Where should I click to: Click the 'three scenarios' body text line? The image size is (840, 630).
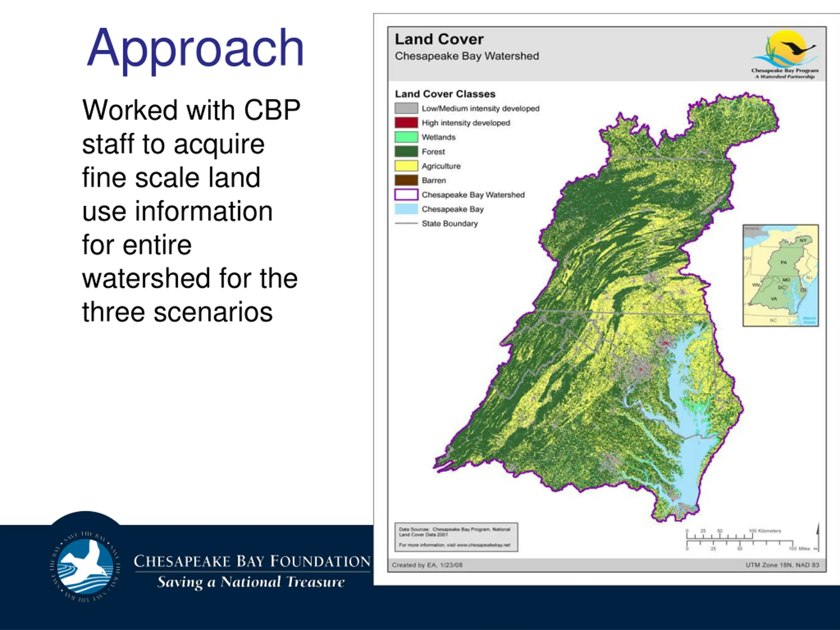point(177,312)
